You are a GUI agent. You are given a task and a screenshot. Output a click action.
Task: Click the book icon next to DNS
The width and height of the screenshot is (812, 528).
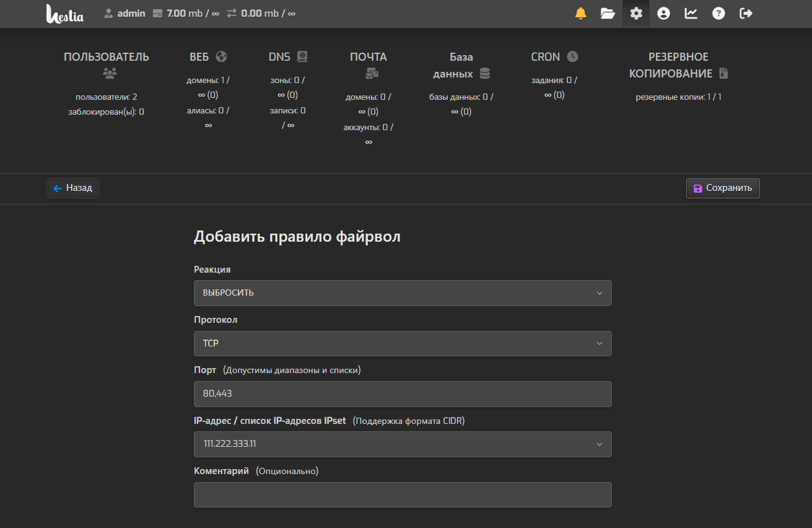click(302, 56)
